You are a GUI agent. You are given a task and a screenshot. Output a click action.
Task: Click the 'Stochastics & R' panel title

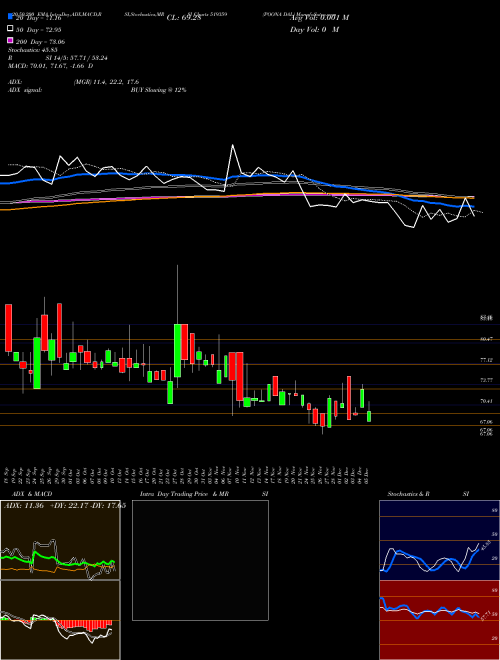[x=409, y=494]
